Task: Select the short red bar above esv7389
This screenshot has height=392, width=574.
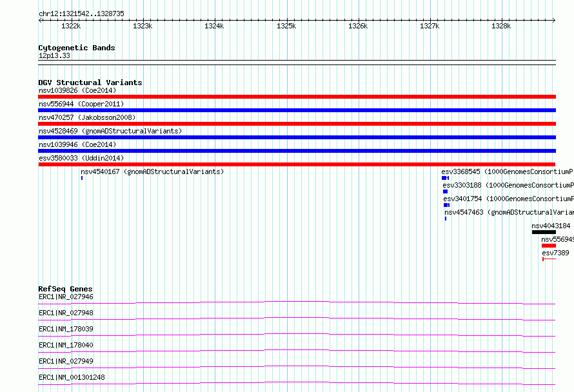Action: tap(549, 246)
